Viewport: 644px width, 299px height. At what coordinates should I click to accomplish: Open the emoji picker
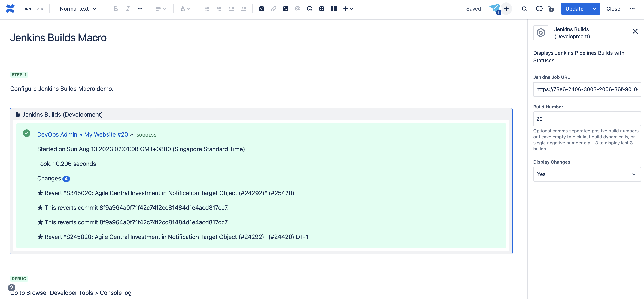coord(309,8)
